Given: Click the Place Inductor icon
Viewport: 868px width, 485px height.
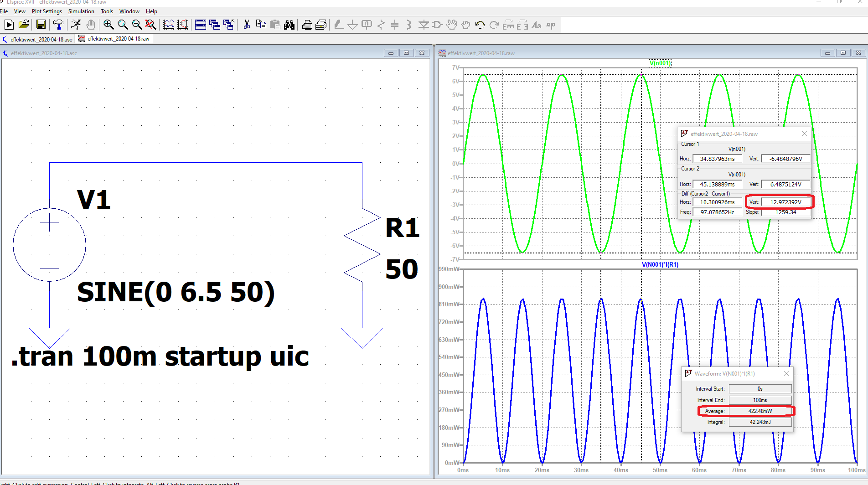Looking at the screenshot, I should coord(409,25).
